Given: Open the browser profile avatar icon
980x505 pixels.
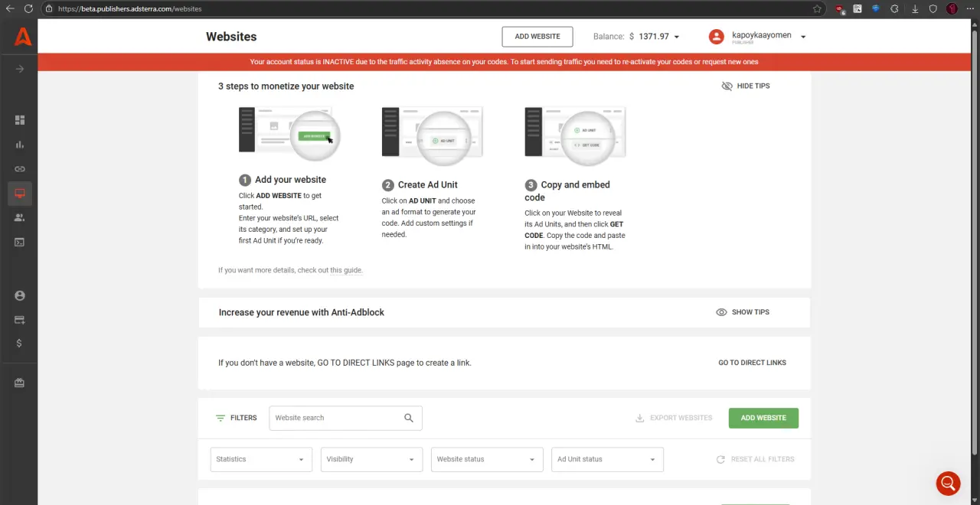Looking at the screenshot, I should point(952,9).
